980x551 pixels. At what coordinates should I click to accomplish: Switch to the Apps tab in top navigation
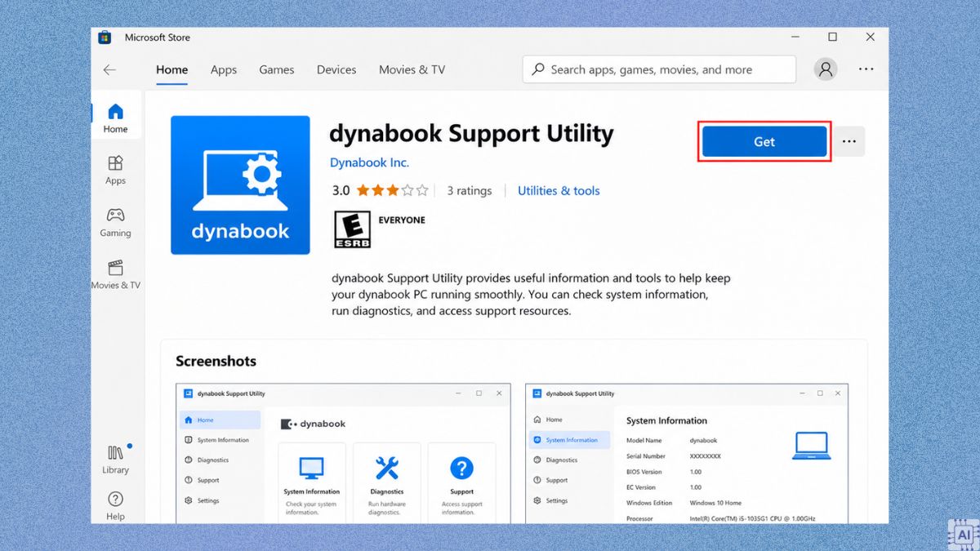point(224,70)
